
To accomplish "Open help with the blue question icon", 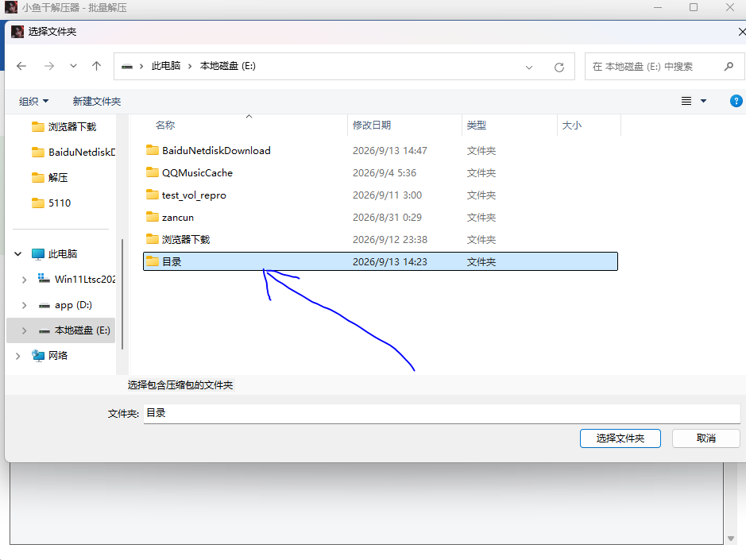I will click(736, 101).
